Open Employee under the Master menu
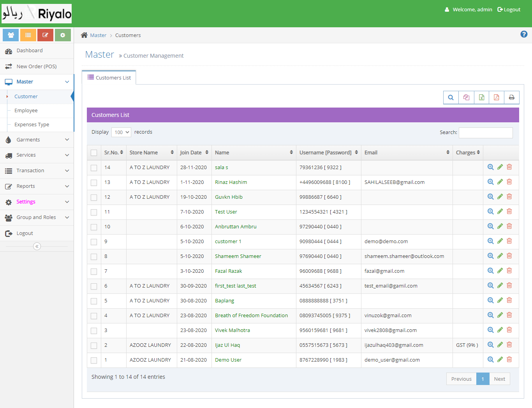 pyautogui.click(x=26, y=111)
